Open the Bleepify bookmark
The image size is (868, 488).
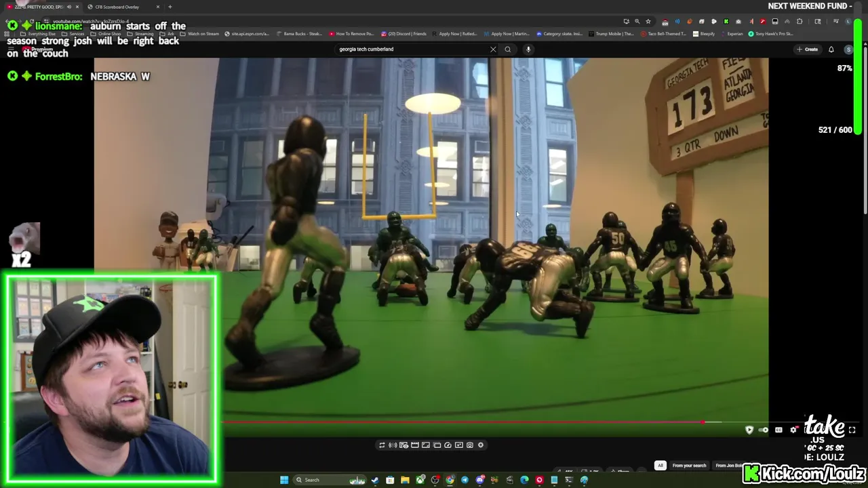704,34
